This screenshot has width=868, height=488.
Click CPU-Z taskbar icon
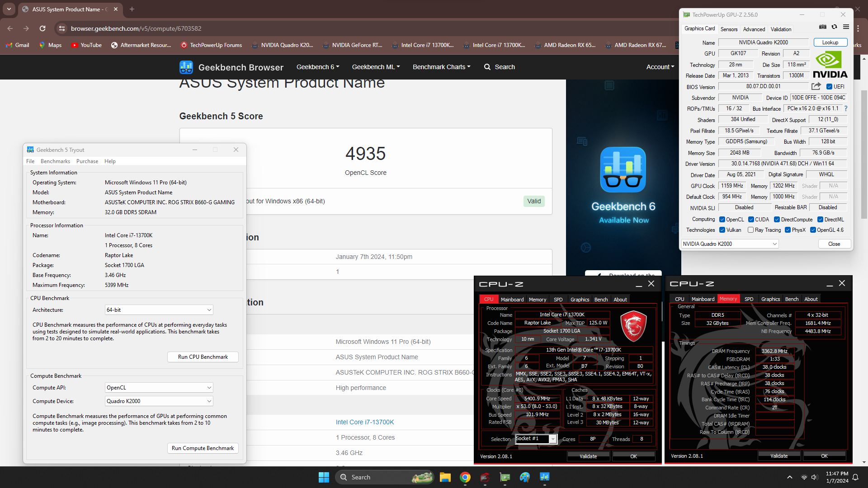point(485,477)
